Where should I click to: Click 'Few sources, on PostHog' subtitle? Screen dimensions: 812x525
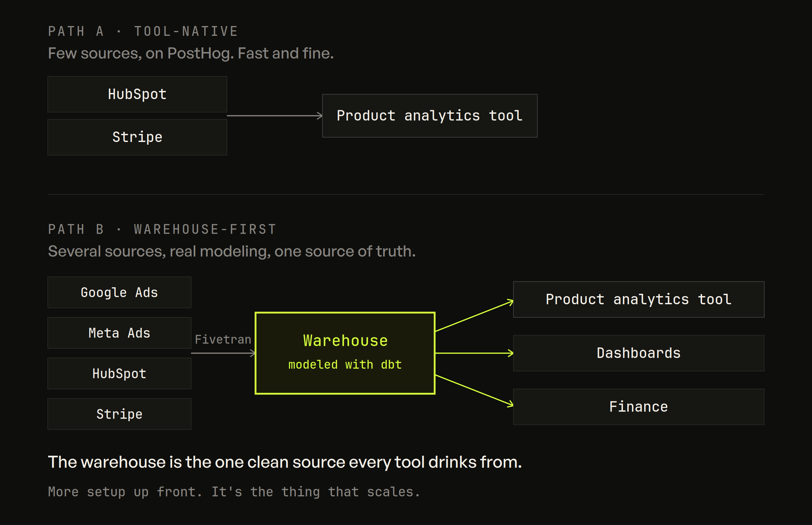[191, 53]
